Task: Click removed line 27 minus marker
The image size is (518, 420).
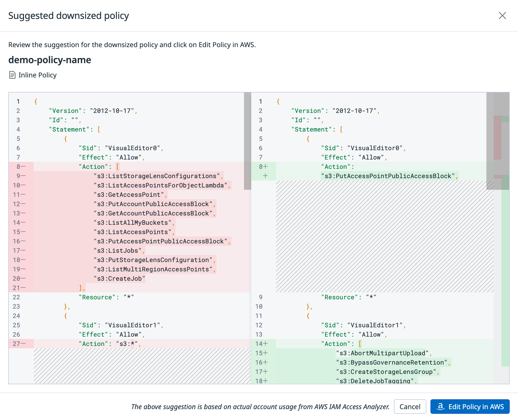Action: click(23, 344)
